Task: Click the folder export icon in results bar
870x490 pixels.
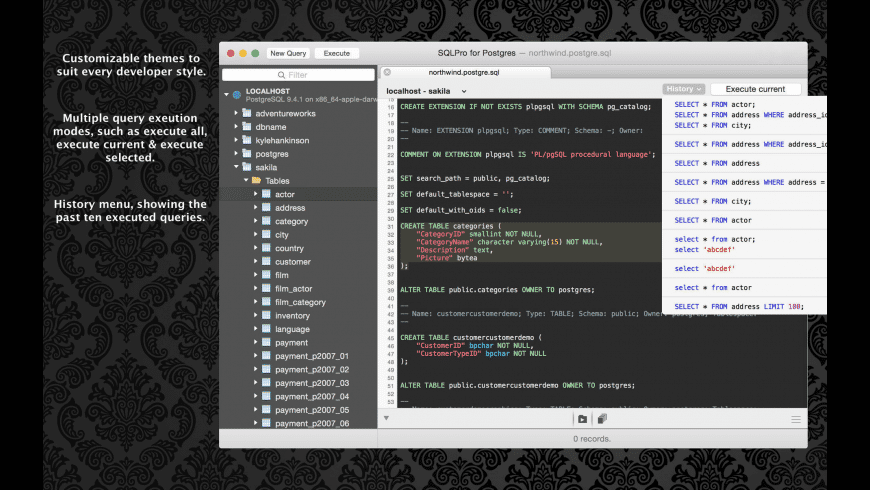Action: [x=582, y=419]
